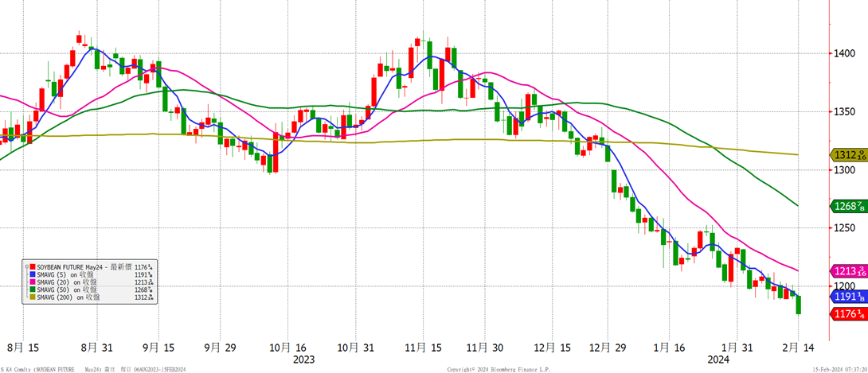Image resolution: width=868 pixels, height=373 pixels.
Task: Click the 1400 label on the price axis
Action: coord(844,53)
